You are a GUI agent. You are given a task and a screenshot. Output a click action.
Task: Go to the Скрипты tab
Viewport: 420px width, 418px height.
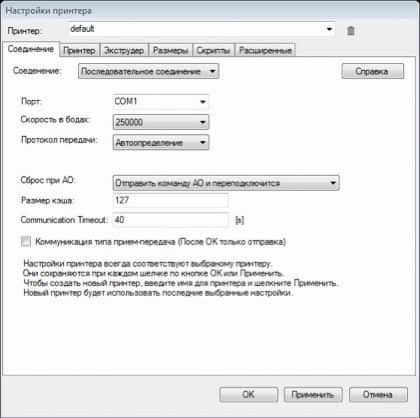(x=213, y=50)
